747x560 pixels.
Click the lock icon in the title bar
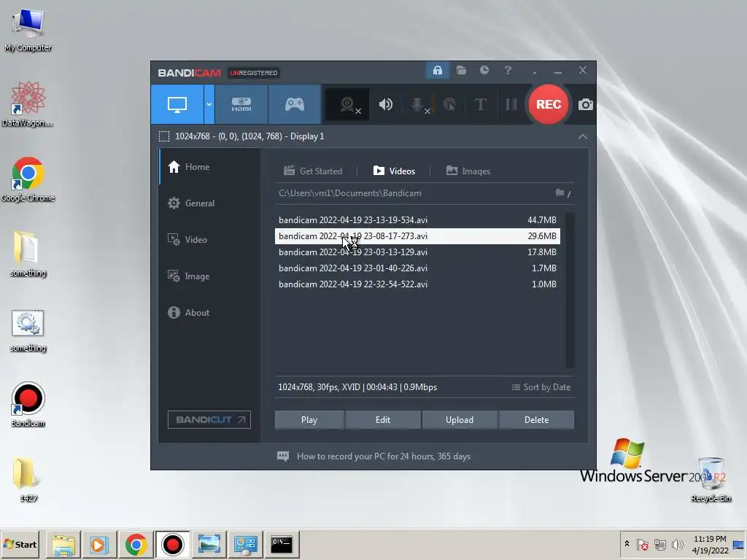tap(438, 71)
